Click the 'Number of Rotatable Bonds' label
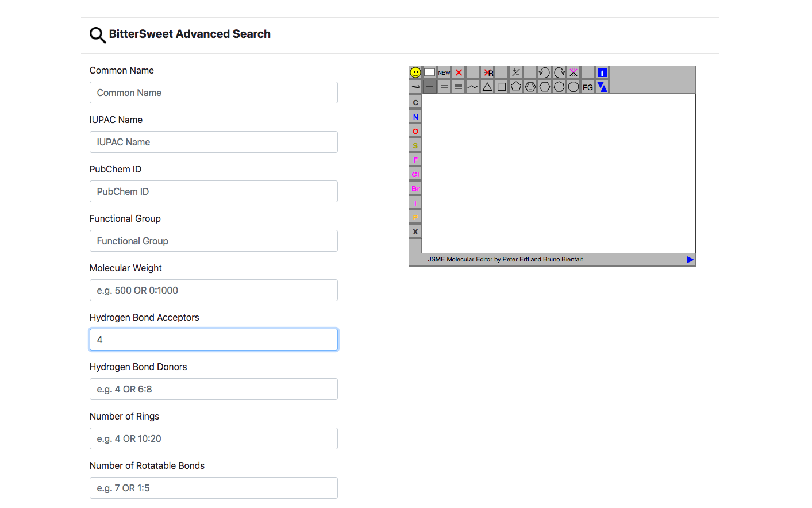The height and width of the screenshot is (508, 812). point(147,465)
